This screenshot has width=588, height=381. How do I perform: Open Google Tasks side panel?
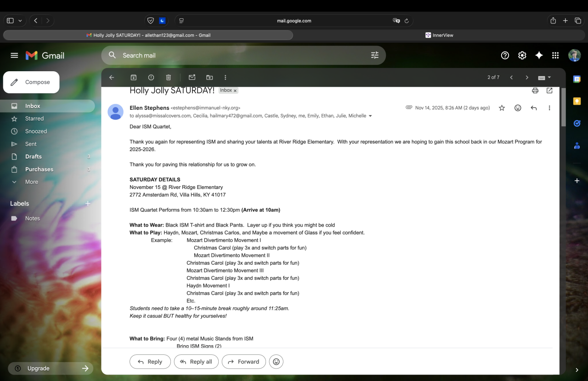577,123
